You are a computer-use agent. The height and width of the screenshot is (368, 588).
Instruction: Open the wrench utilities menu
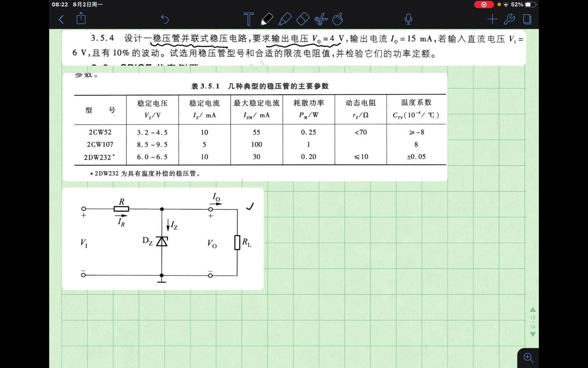509,19
